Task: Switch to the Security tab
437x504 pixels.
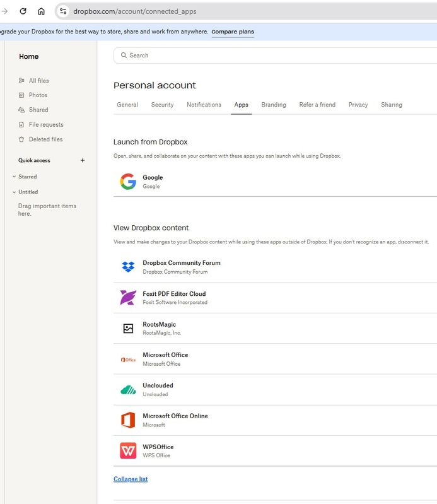Action: pyautogui.click(x=162, y=105)
